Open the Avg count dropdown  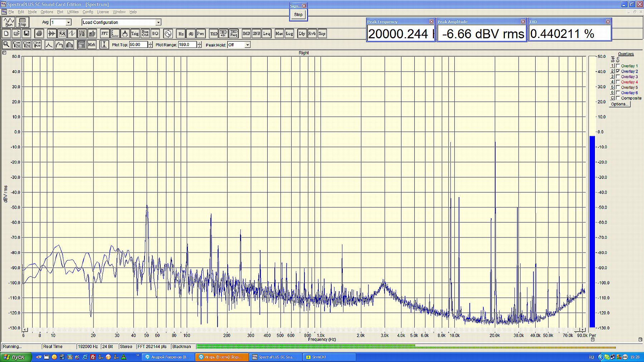(x=68, y=22)
